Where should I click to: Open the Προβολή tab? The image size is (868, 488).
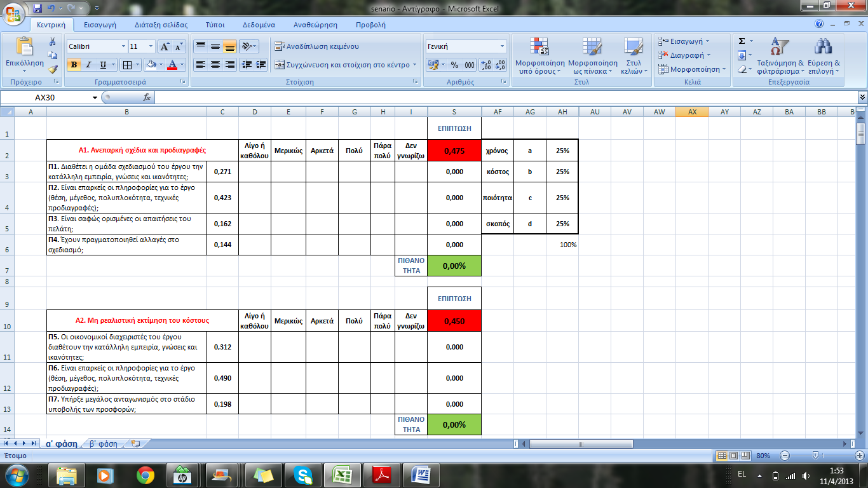tap(370, 25)
